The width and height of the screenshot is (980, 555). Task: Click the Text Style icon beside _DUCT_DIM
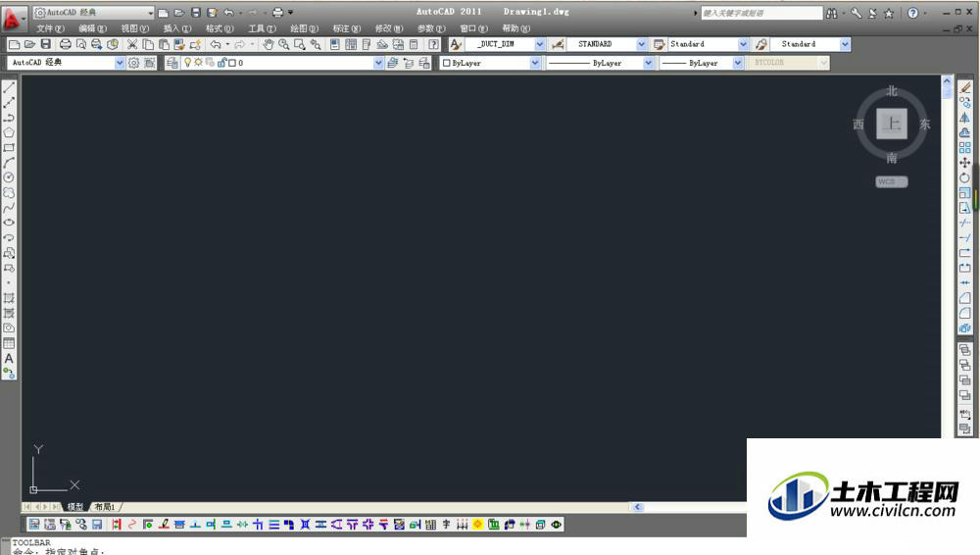tap(457, 44)
